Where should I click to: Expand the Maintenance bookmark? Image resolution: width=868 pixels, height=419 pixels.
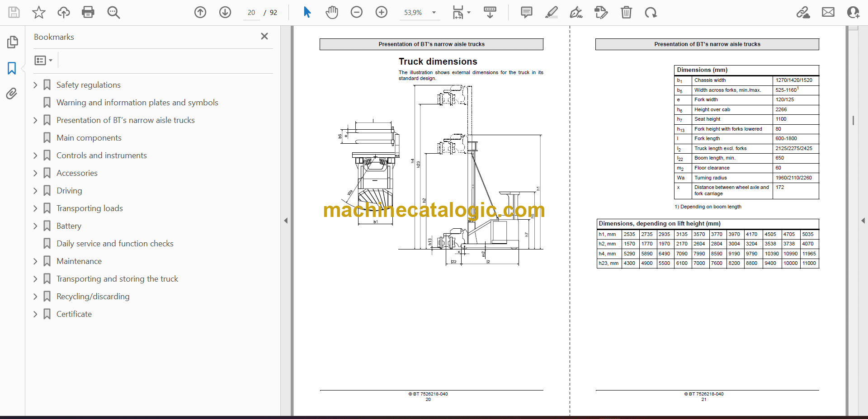35,261
